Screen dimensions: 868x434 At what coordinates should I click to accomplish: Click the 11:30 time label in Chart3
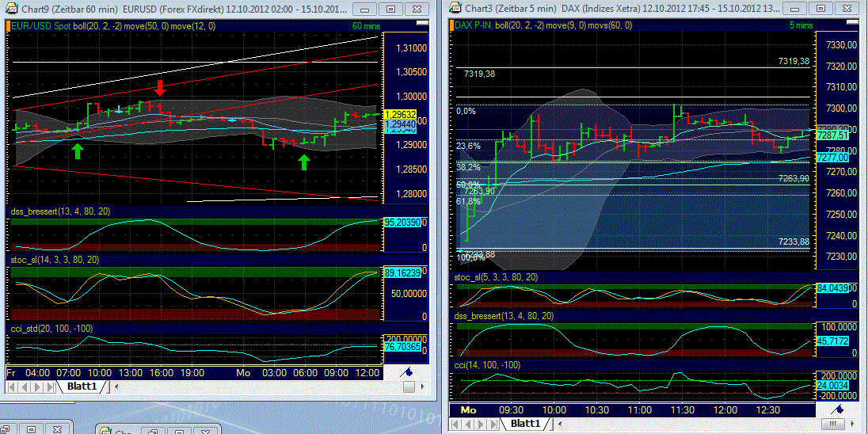[682, 410]
